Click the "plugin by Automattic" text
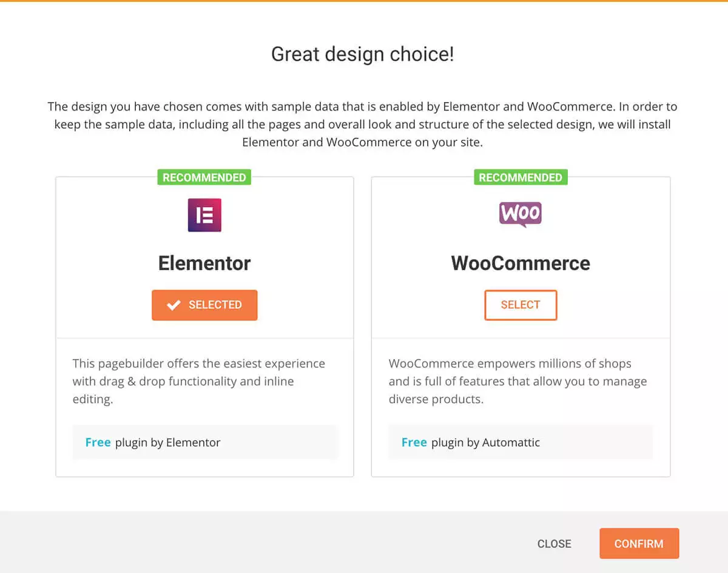Viewport: 728px width, 573px height. pos(485,442)
